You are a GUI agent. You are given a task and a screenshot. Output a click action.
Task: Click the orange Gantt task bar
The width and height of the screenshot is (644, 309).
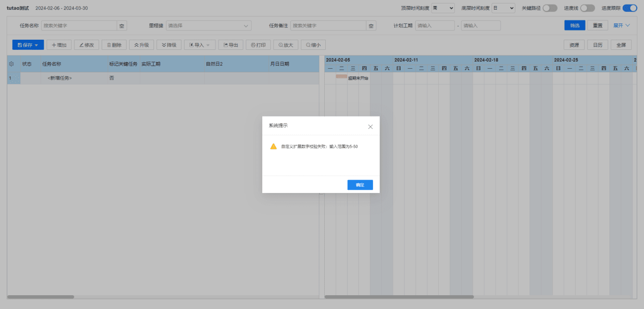pos(342,76)
